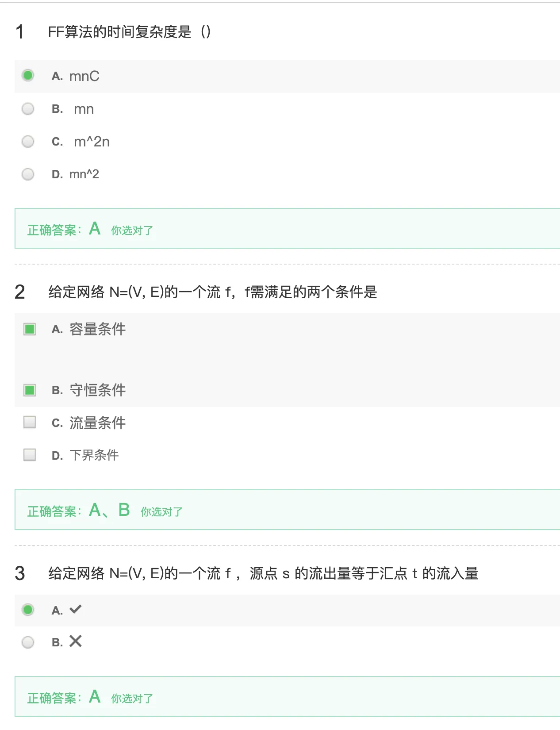560x730 pixels.
Task: Pick radio option C. m^2n
Action: [x=28, y=142]
